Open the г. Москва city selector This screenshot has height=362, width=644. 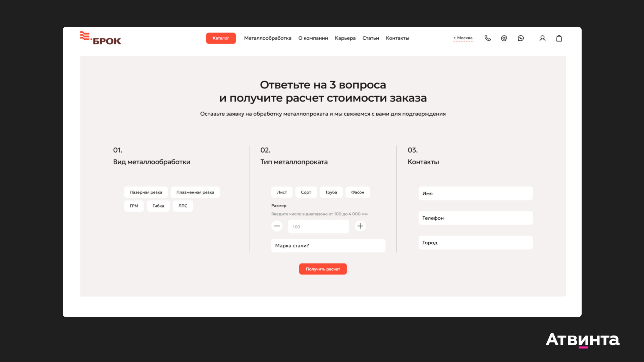(463, 38)
